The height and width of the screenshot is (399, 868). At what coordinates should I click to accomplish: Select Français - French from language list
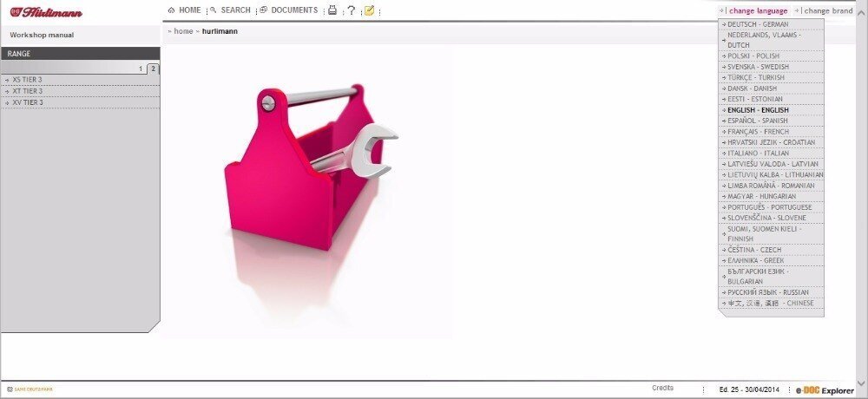(758, 131)
